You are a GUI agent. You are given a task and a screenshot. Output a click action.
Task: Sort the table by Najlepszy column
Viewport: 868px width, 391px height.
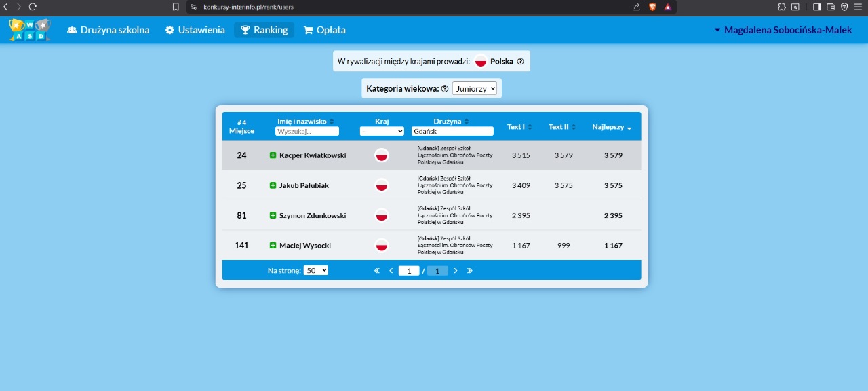(x=612, y=127)
